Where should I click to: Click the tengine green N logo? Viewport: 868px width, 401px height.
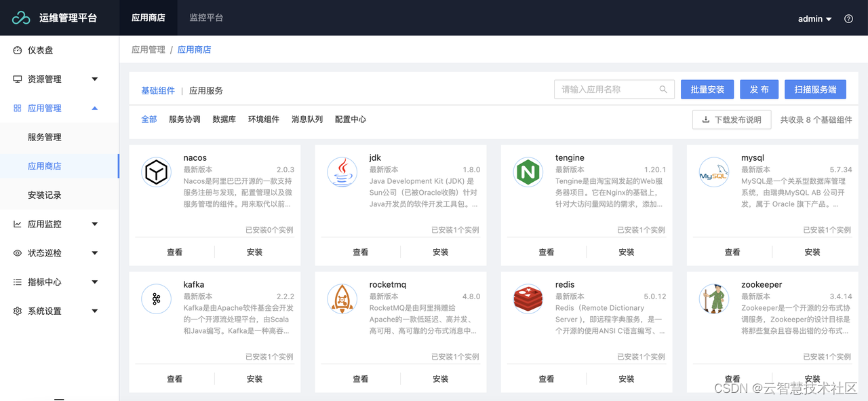(x=528, y=172)
